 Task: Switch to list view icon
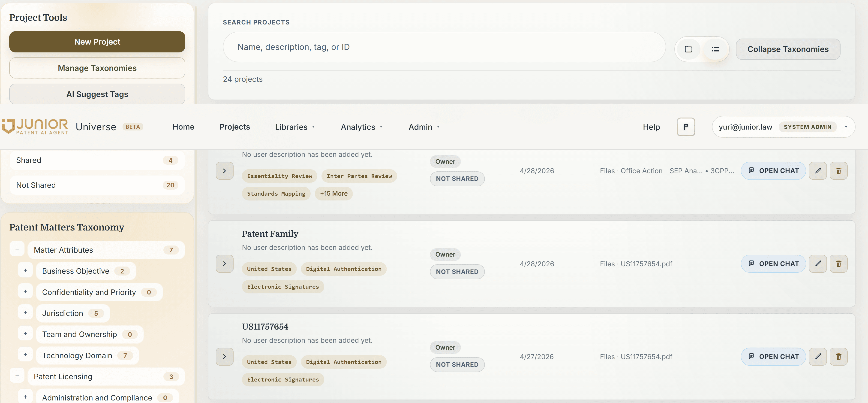[715, 49]
